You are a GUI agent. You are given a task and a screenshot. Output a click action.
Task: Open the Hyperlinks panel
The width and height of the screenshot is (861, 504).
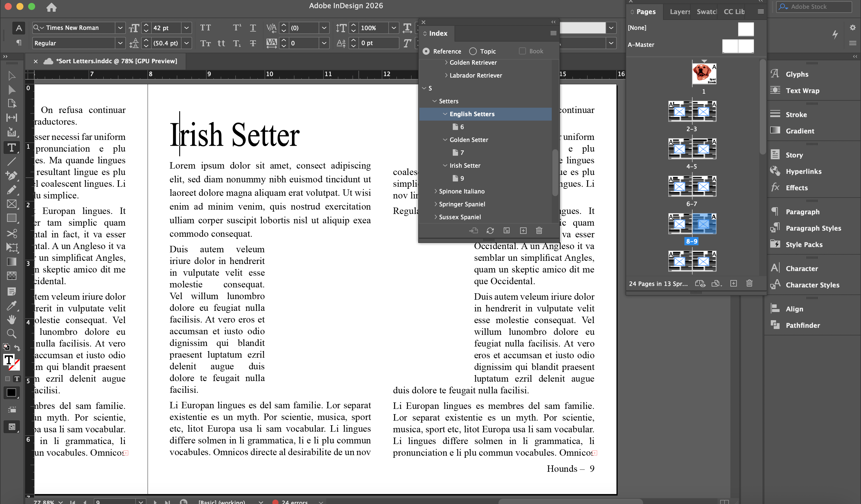coord(803,172)
